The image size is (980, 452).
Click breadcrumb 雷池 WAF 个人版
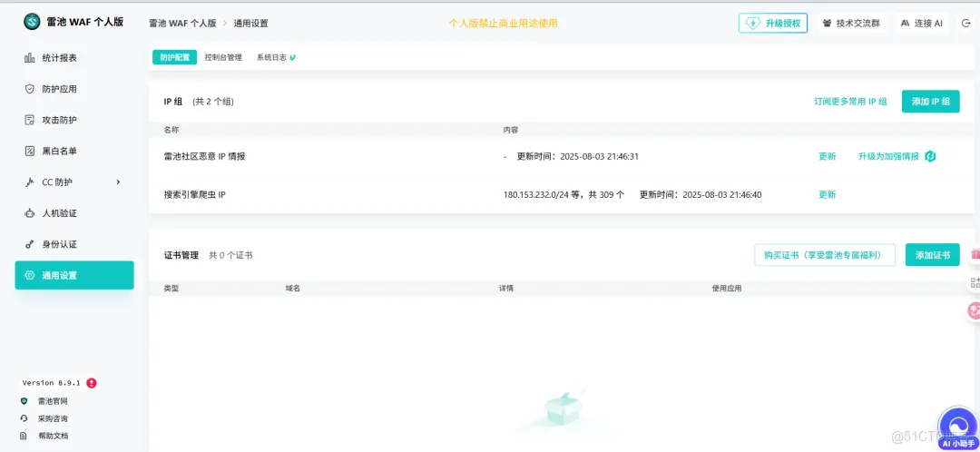(182, 23)
